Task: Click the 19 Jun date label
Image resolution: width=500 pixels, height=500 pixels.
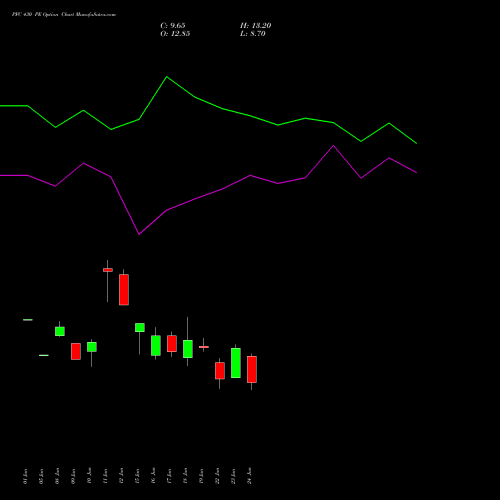Action: 201,476
